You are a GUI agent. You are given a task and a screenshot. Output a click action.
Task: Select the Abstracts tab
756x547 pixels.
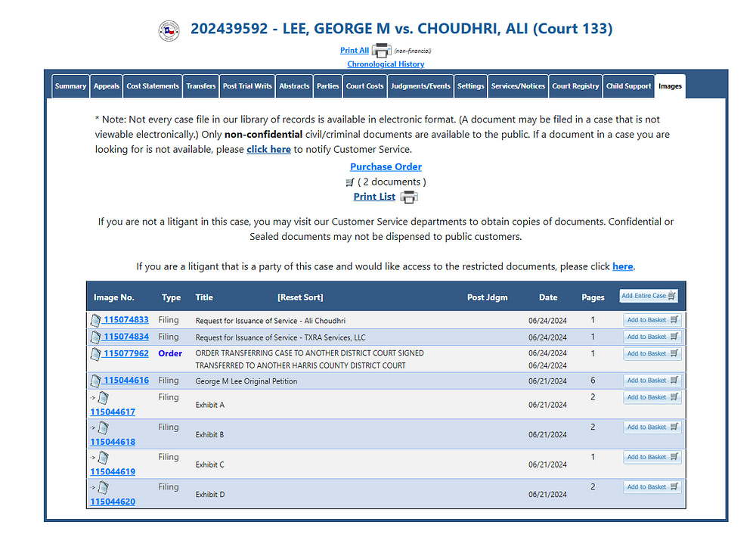click(294, 86)
